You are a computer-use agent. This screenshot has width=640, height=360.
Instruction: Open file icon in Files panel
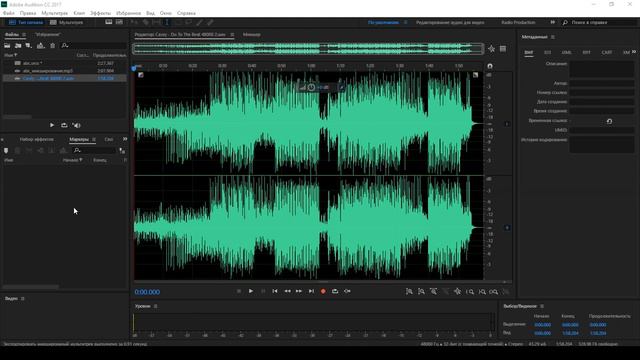click(x=7, y=46)
